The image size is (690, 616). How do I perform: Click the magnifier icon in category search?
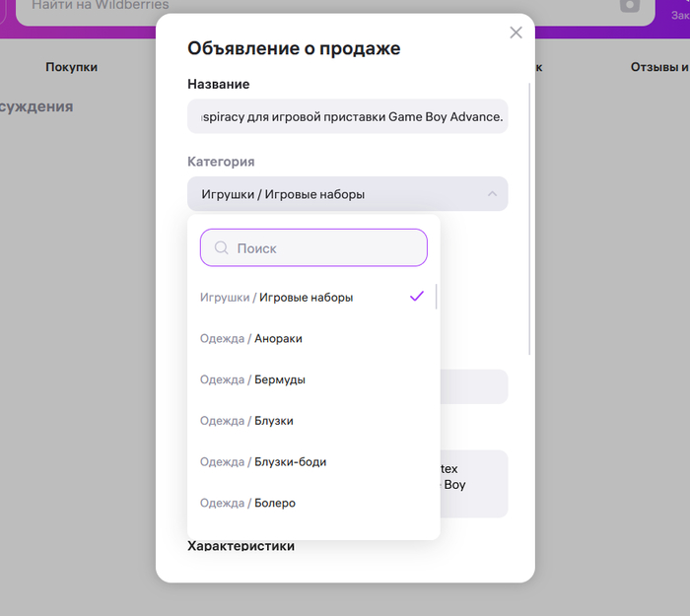pyautogui.click(x=222, y=248)
